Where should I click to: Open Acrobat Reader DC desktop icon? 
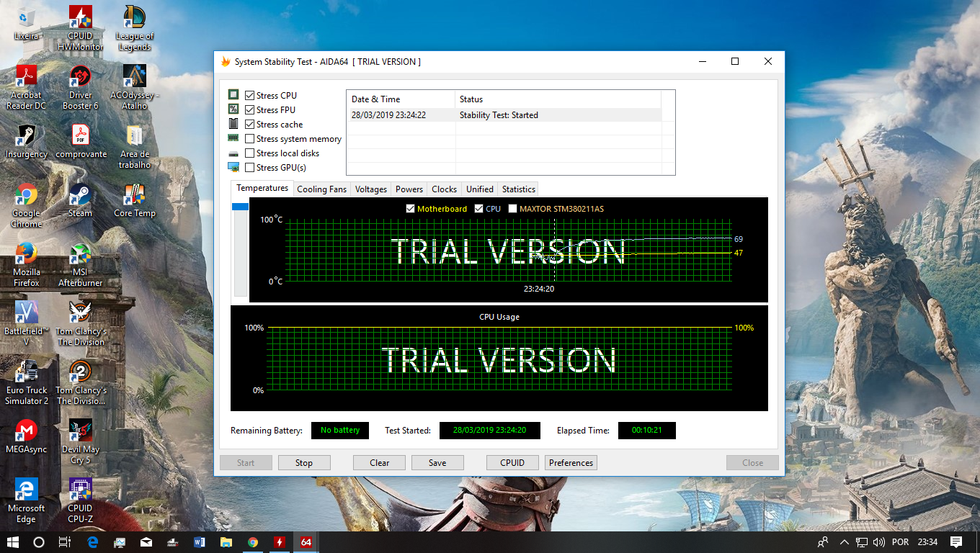pos(26,87)
